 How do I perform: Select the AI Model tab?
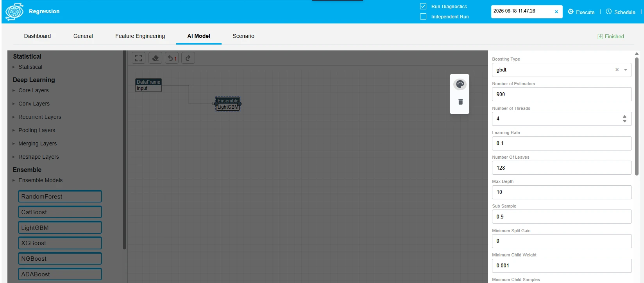pos(199,36)
